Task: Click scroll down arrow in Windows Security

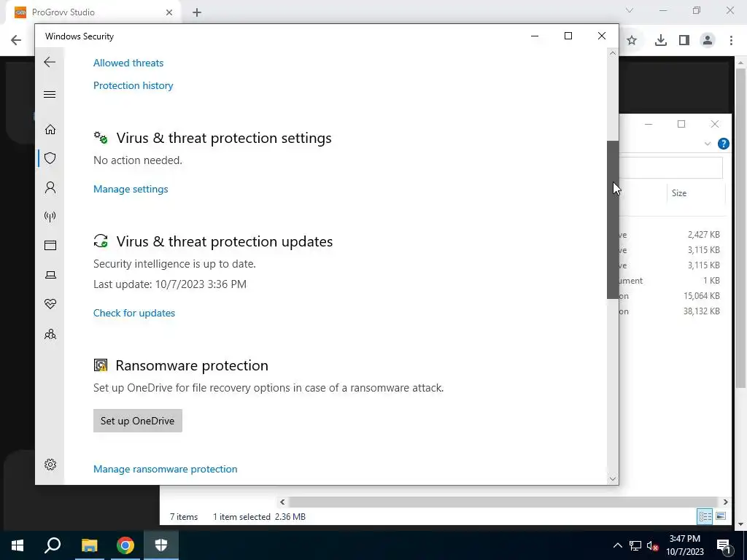Action: point(613,479)
